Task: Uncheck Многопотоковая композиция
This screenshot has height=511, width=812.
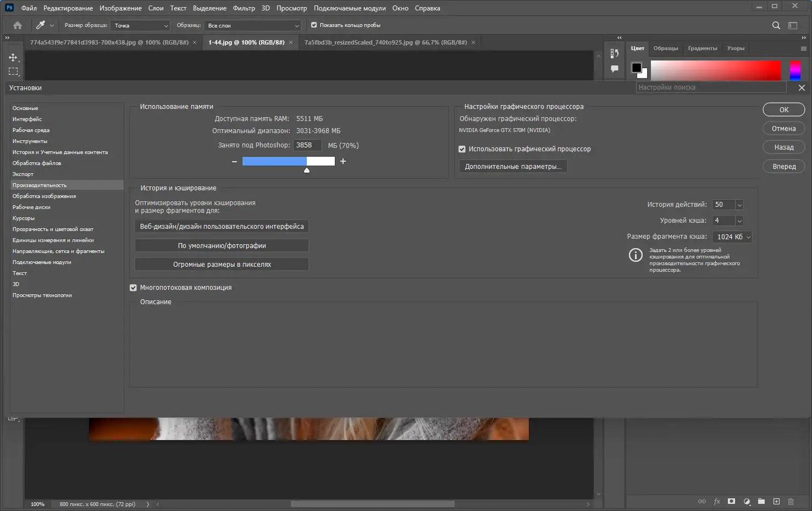Action: 133,287
